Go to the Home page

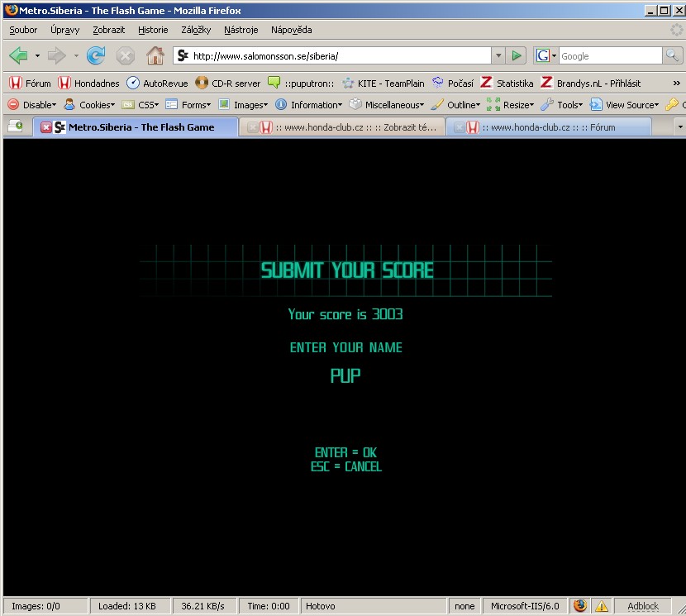(x=155, y=56)
